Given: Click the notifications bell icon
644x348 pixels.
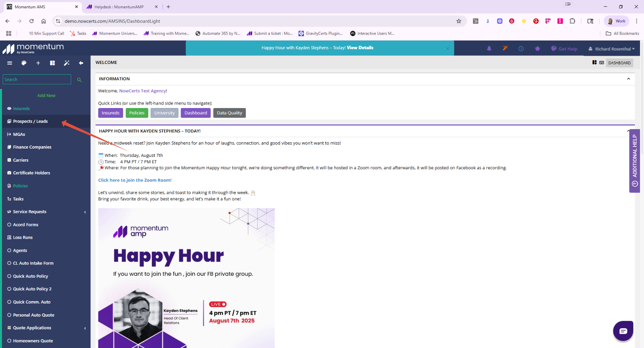Looking at the screenshot, I should [x=489, y=48].
